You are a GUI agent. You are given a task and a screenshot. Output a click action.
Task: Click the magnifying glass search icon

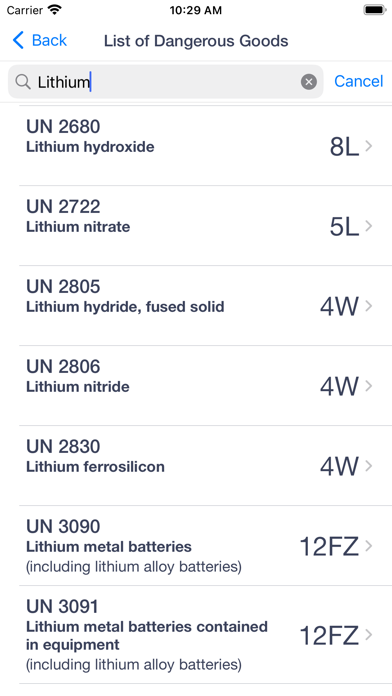pyautogui.click(x=23, y=82)
